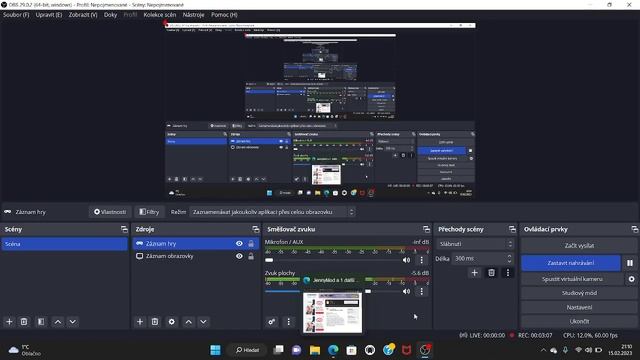This screenshot has height=360, width=640.
Task: Click Studiový mód button
Action: pyautogui.click(x=579, y=293)
